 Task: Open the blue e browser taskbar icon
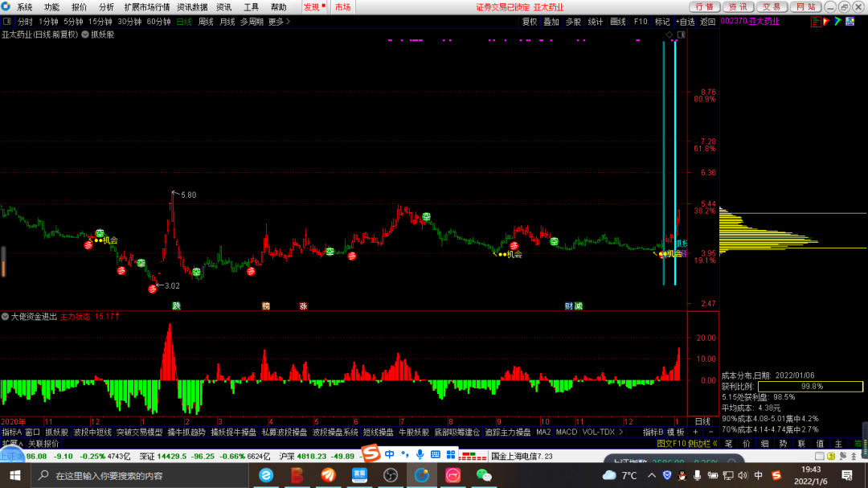tap(266, 475)
